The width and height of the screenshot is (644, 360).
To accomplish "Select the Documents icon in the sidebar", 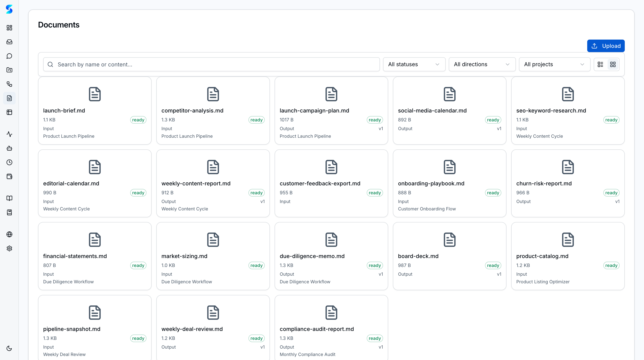I will point(9,98).
